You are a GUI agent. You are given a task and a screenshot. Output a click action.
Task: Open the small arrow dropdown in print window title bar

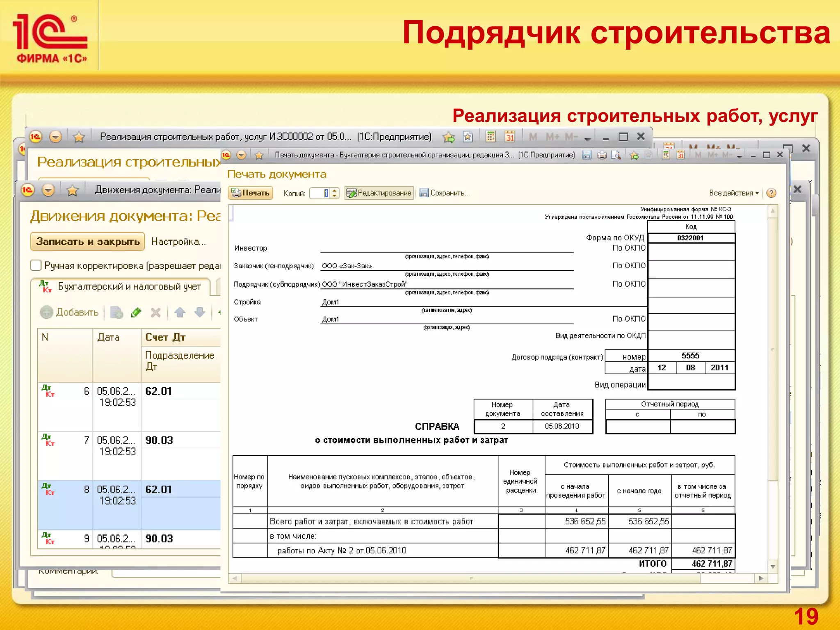pos(739,156)
